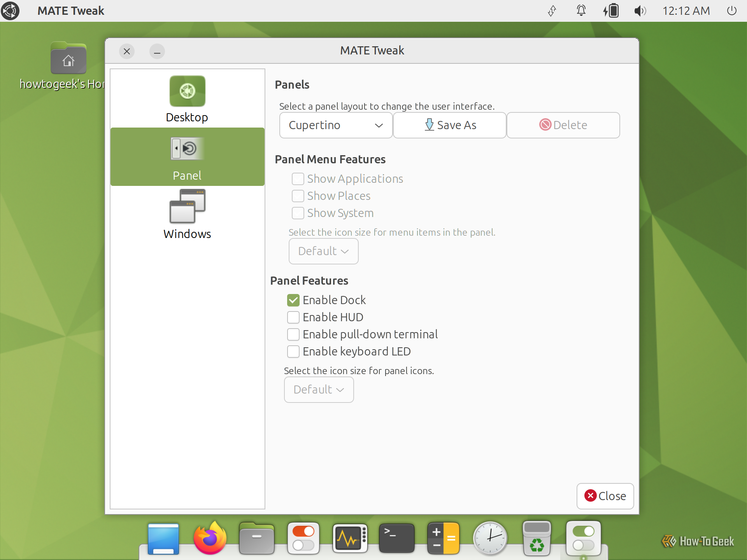The image size is (747, 560).
Task: Minimize the MATE Tweak window
Action: (157, 51)
